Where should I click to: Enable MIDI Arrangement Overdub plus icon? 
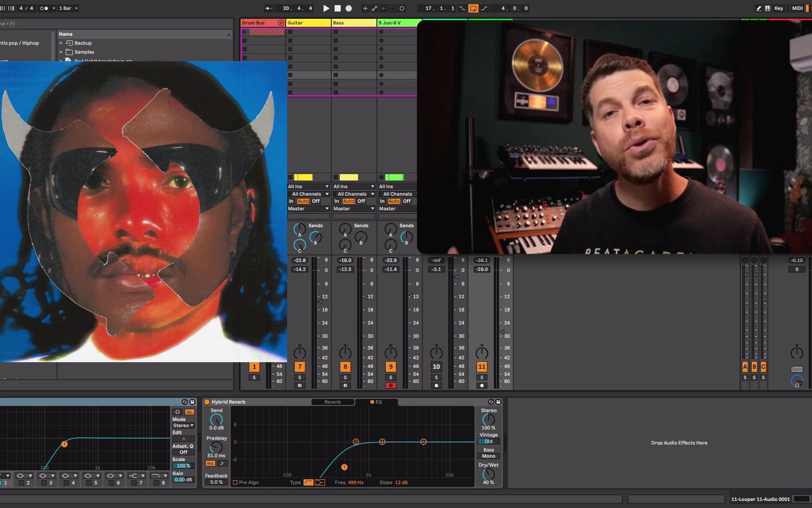pos(365,8)
